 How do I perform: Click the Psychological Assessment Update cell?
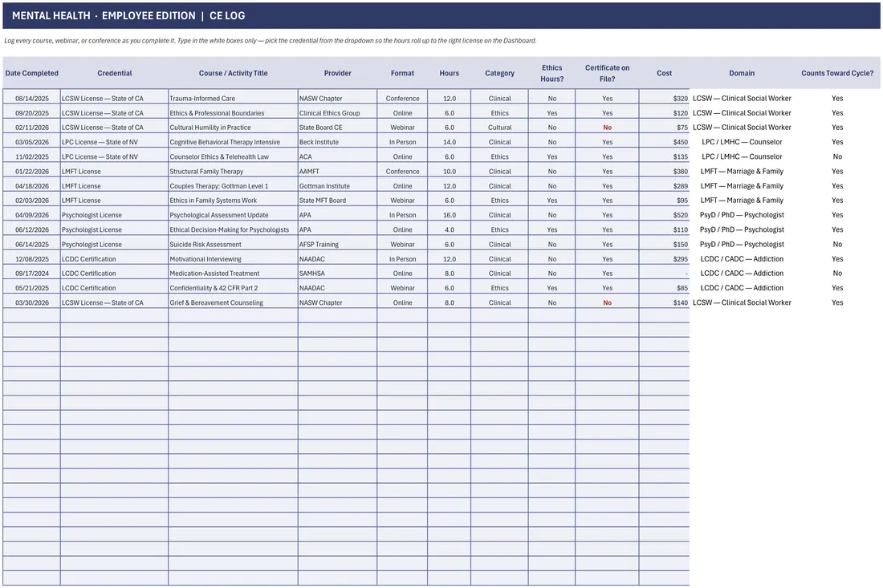[x=233, y=215]
